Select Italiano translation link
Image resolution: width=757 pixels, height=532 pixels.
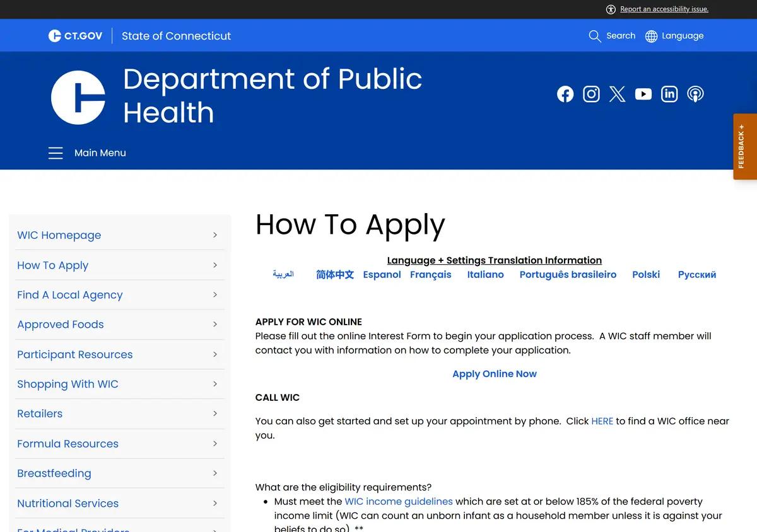(x=486, y=275)
